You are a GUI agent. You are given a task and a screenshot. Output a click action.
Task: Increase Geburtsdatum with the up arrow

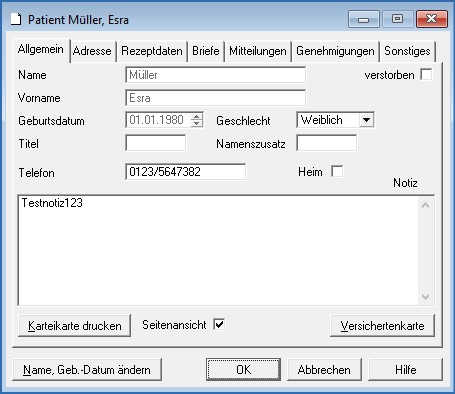197,117
